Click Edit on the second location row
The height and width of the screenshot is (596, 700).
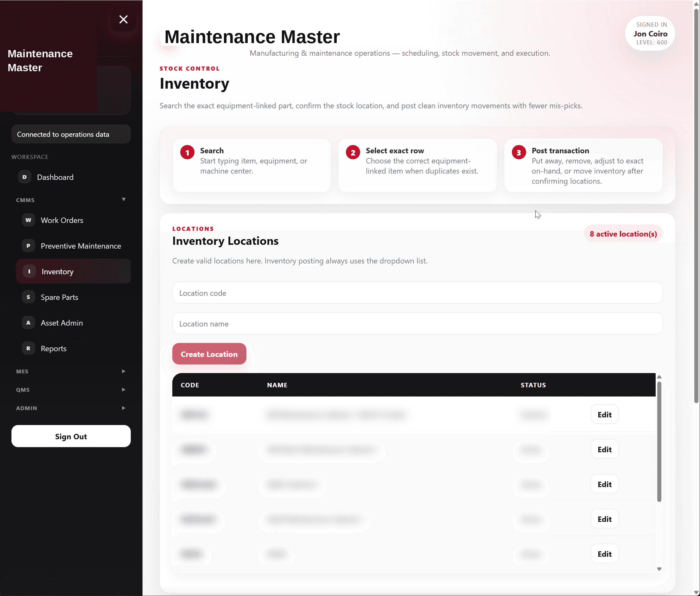point(604,449)
